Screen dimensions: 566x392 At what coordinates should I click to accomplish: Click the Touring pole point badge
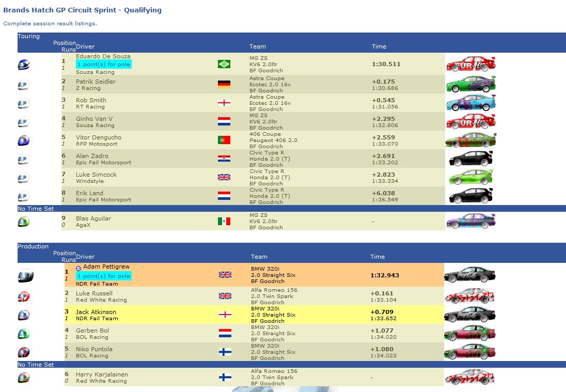click(104, 64)
